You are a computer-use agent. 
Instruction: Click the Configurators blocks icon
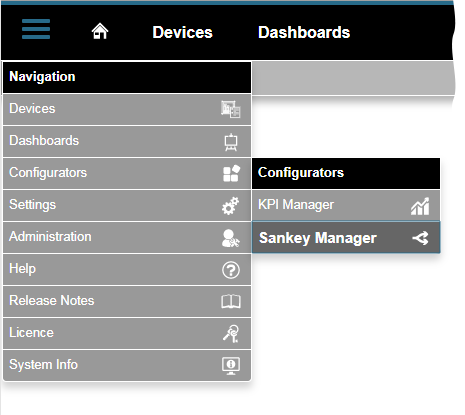click(x=231, y=173)
